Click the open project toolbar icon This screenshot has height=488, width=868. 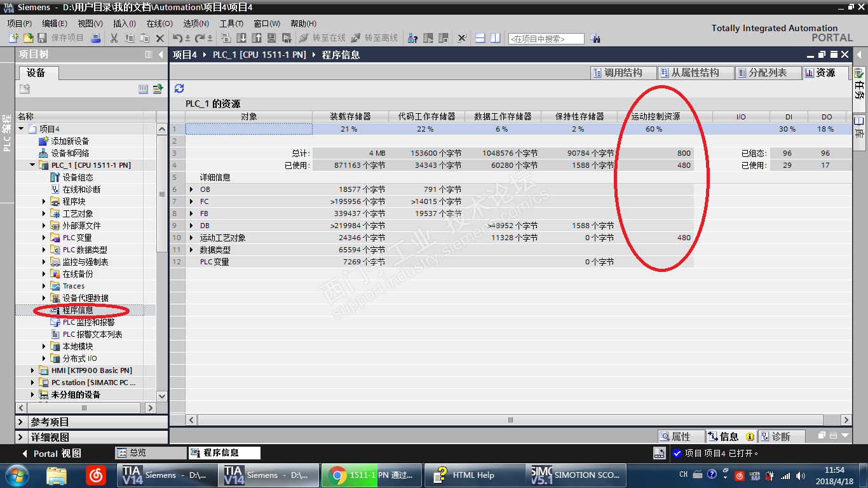point(29,38)
